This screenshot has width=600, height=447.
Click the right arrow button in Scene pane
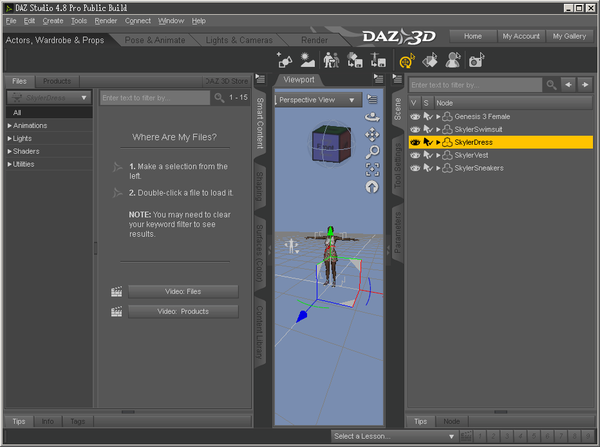click(x=585, y=85)
